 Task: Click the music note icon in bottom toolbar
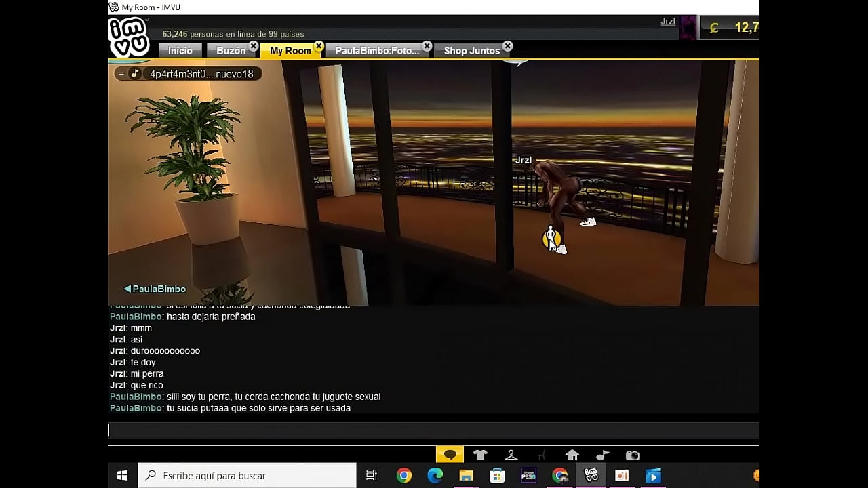coord(602,455)
